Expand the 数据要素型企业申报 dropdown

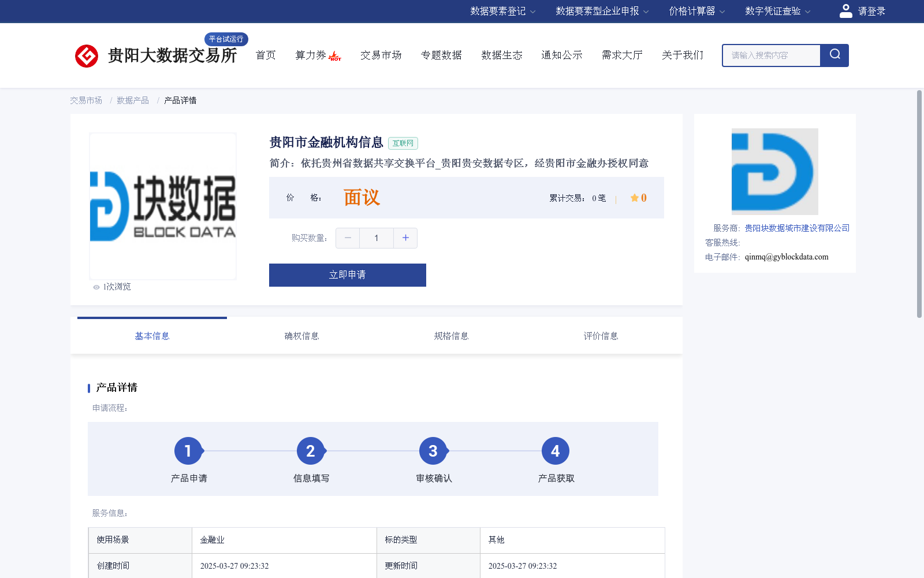tap(602, 11)
